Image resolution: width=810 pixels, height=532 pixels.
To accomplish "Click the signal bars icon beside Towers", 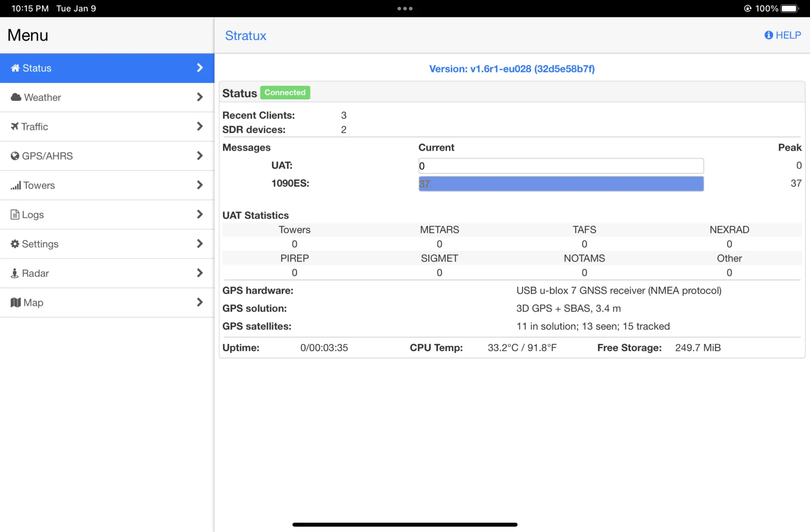I will point(16,185).
